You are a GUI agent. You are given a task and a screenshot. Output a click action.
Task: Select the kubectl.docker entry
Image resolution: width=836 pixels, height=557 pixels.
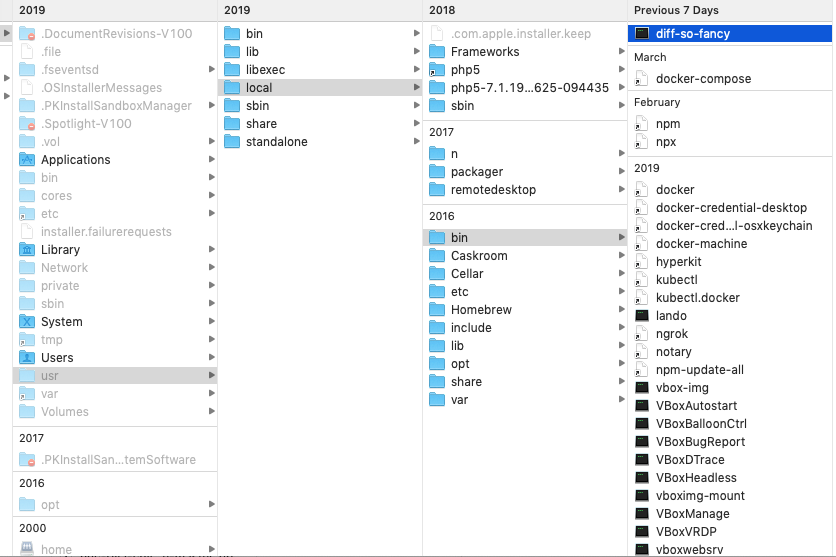coord(697,298)
